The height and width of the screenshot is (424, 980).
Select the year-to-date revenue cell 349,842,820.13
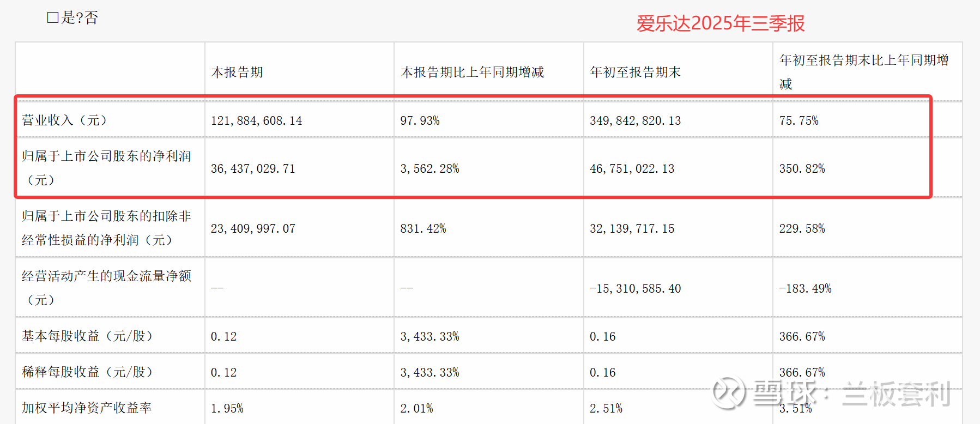pyautogui.click(x=635, y=121)
